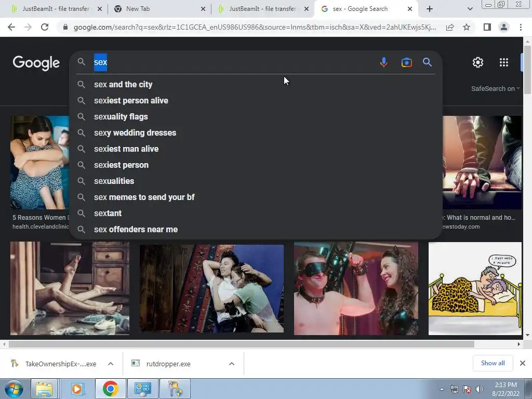
Task: Click the network tray icon
Action: [x=454, y=389]
